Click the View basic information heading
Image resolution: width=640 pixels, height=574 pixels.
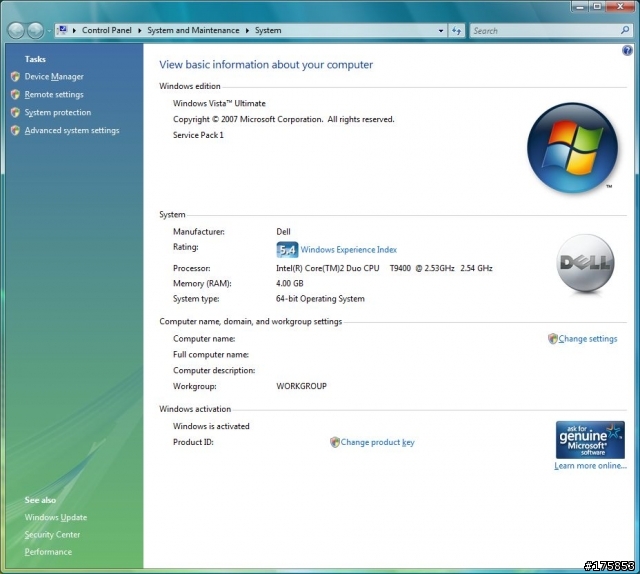(266, 65)
